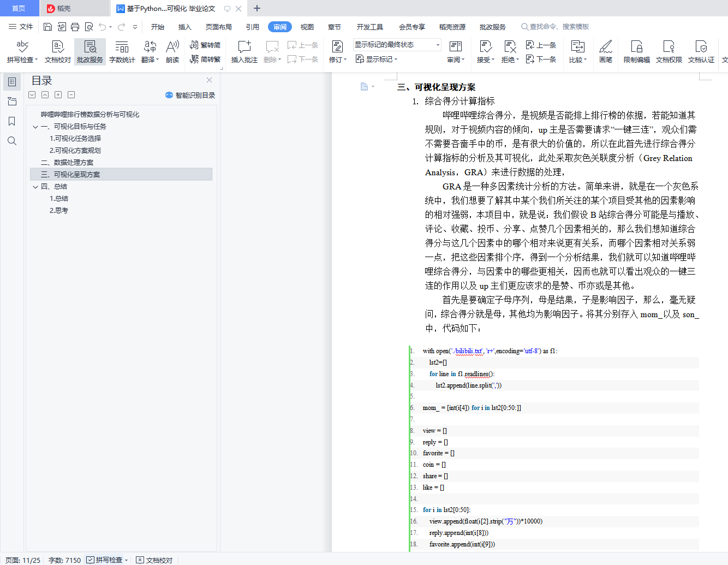Image resolution: width=728 pixels, height=565 pixels.
Task: Go to the 首页 home tab
Action: click(x=19, y=8)
